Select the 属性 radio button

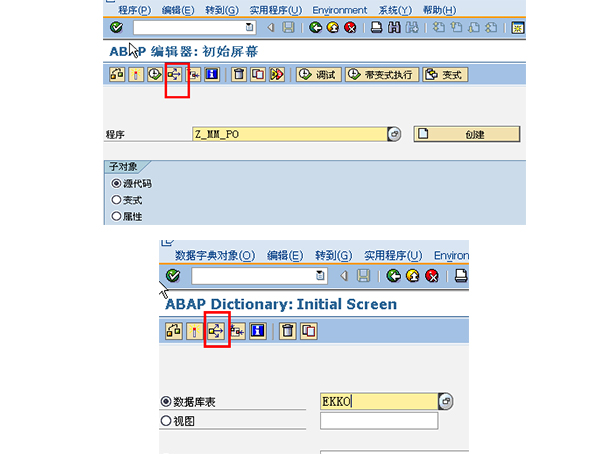[x=117, y=215]
